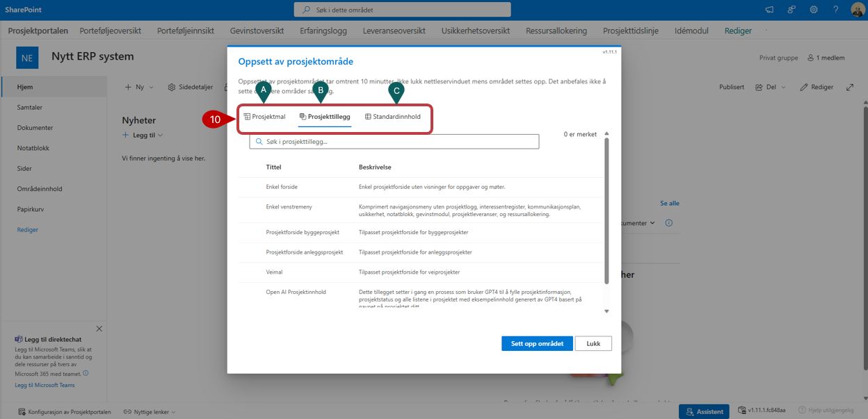Viewport: 868px width, 419px height.
Task: Open the megaphone announcements icon in header
Action: [769, 10]
